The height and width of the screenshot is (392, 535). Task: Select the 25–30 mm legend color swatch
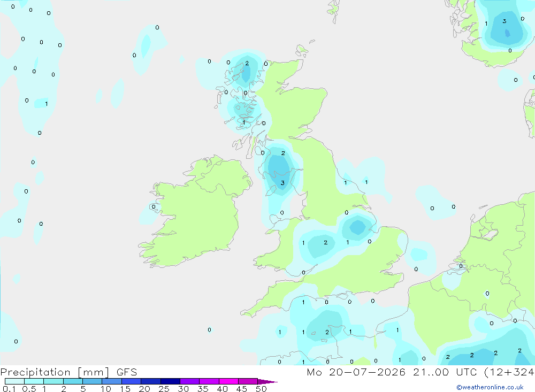170,381
